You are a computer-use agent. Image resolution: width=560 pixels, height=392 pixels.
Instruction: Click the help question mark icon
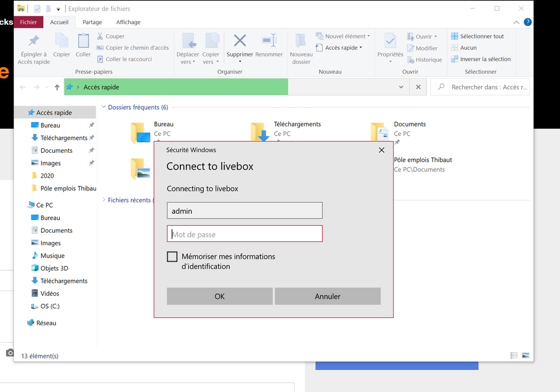coord(527,22)
